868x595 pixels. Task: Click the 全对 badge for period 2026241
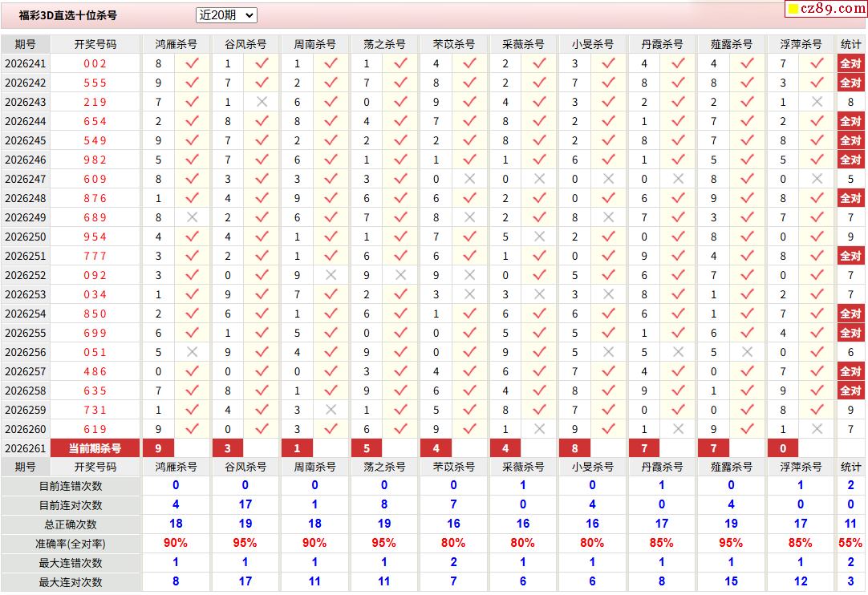851,63
